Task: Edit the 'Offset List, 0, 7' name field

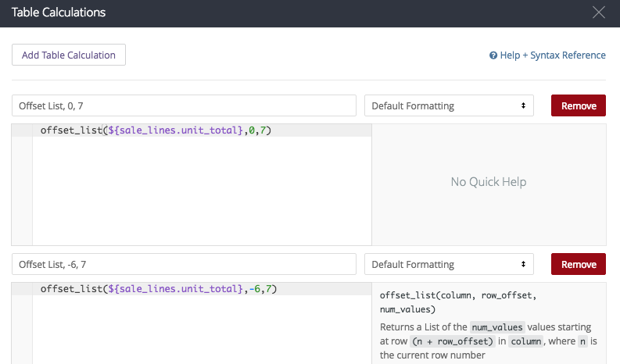Action: click(x=184, y=105)
